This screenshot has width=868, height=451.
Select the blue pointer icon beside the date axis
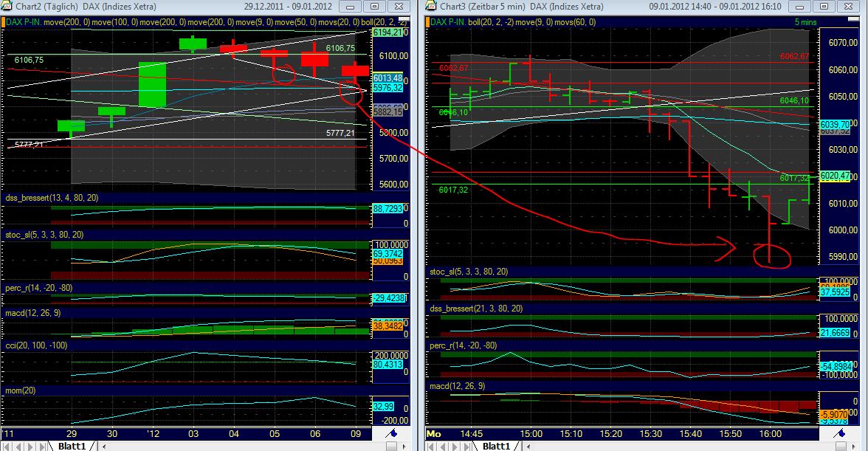coord(394,434)
